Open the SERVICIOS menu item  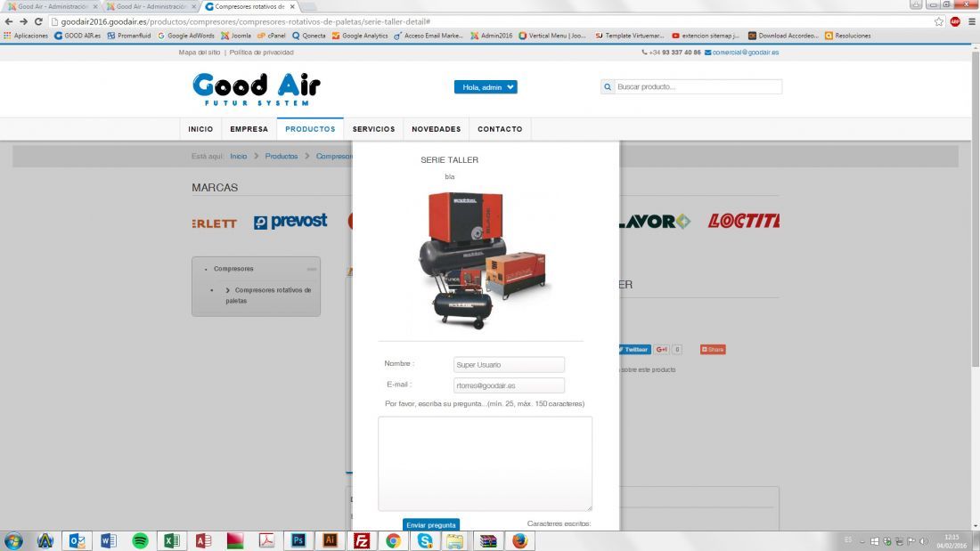374,129
